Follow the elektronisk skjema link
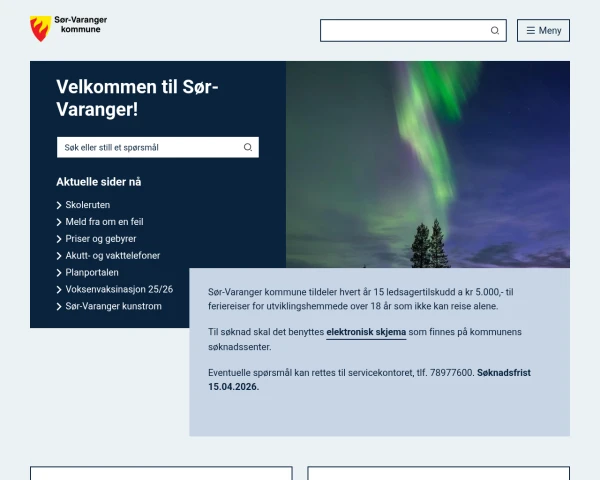The width and height of the screenshot is (600, 480). click(x=366, y=332)
